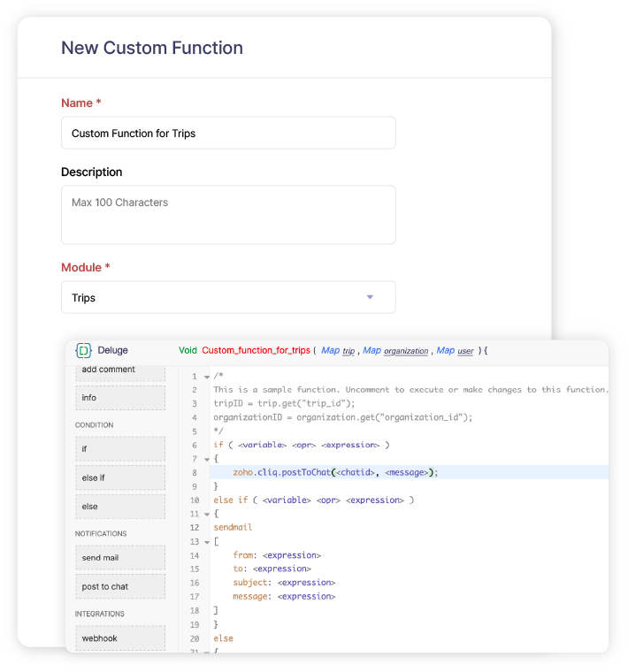628x672 pixels.
Task: Click the 'else' keyword on line 20
Action: [223, 638]
